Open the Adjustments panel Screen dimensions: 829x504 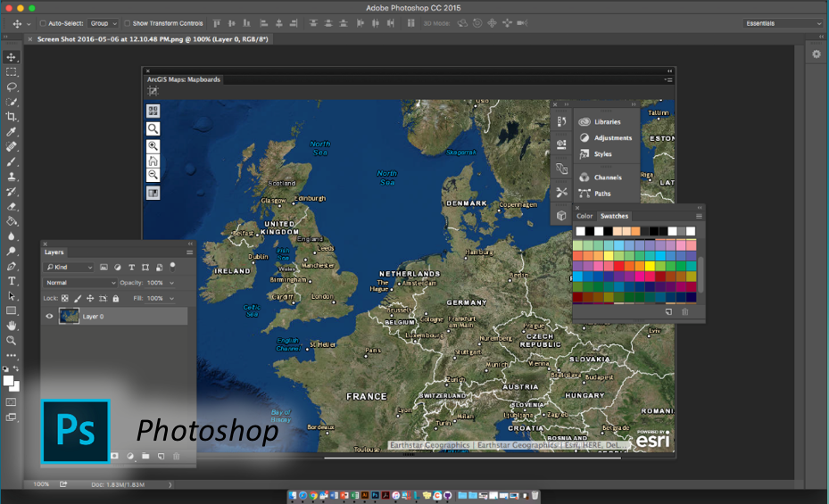[x=612, y=138]
